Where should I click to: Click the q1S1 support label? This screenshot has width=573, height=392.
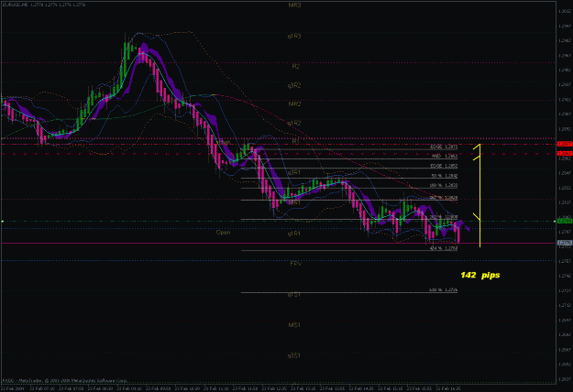coord(294,294)
